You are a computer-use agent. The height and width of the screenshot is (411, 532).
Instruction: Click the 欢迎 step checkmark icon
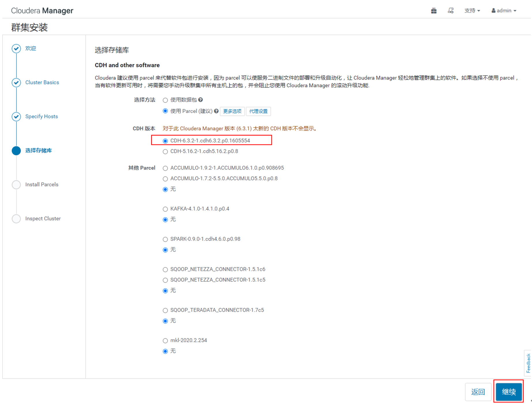tap(16, 48)
